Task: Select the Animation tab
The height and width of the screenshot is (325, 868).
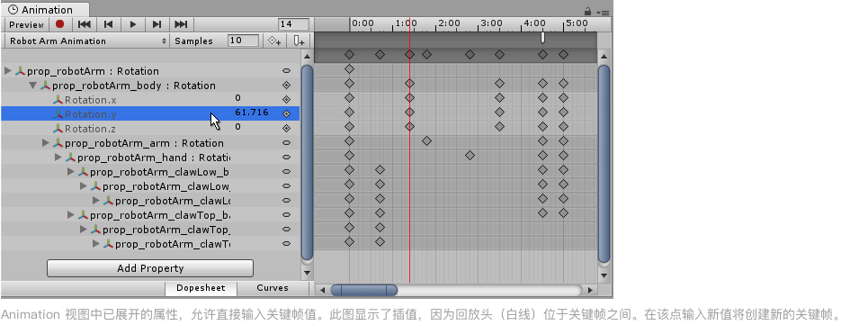Action: [45, 9]
